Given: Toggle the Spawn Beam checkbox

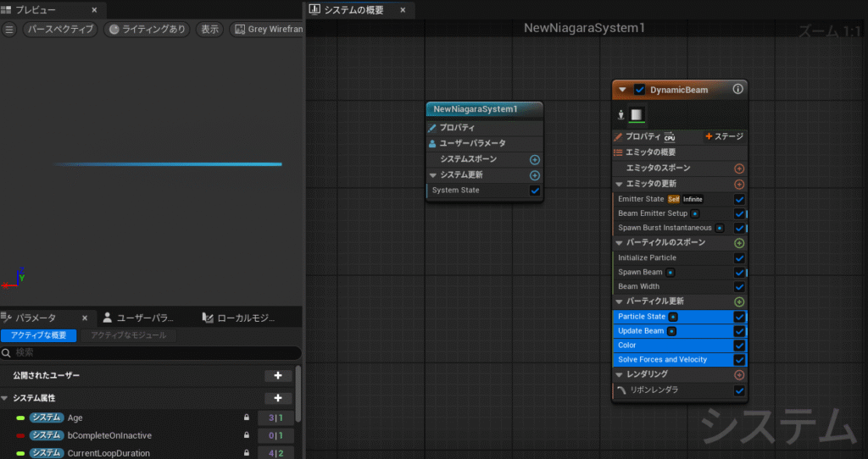Looking at the screenshot, I should tap(738, 273).
